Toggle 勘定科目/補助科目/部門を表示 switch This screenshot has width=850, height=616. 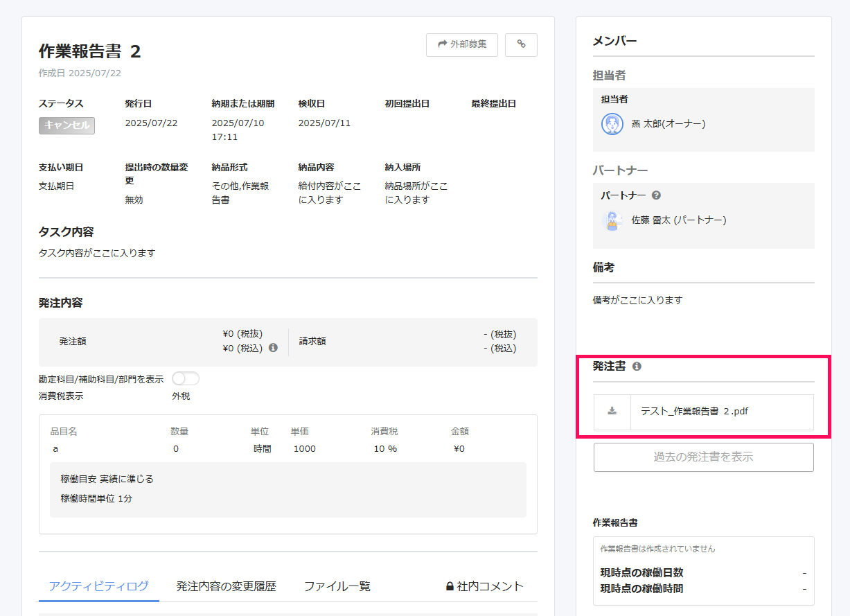[x=186, y=378]
